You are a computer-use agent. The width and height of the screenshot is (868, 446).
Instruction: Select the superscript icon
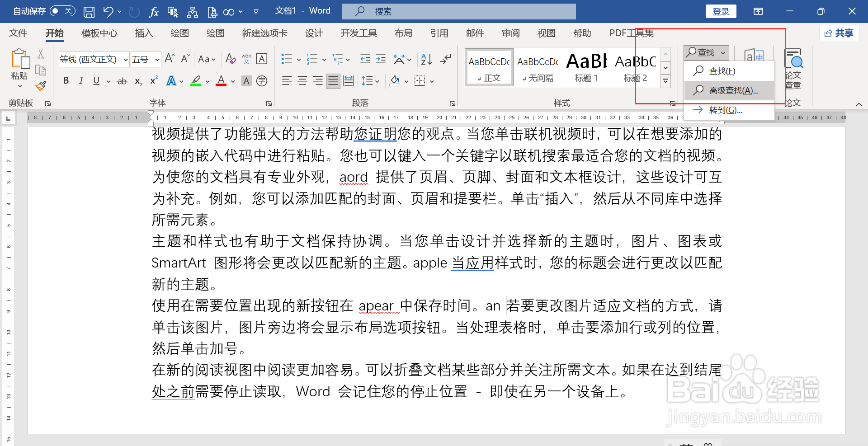coord(153,81)
